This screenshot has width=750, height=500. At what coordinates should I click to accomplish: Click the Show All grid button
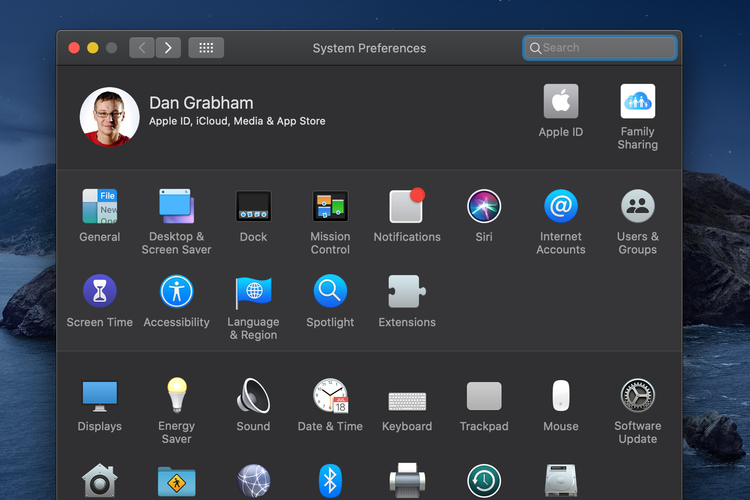tap(206, 48)
